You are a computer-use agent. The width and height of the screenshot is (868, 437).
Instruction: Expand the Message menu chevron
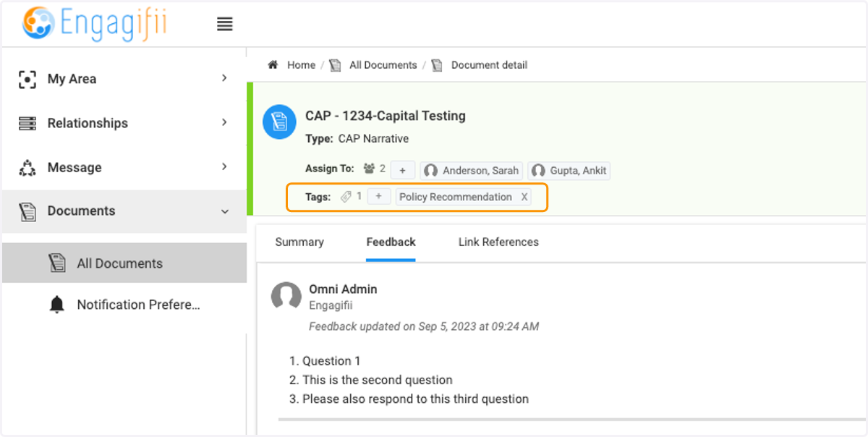pyautogui.click(x=224, y=166)
